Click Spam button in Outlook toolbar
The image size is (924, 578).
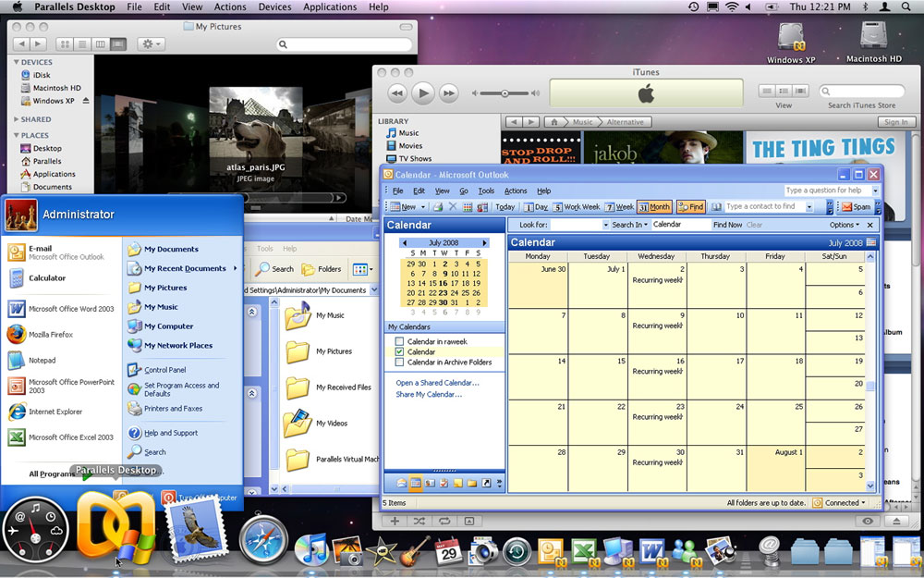pos(857,207)
